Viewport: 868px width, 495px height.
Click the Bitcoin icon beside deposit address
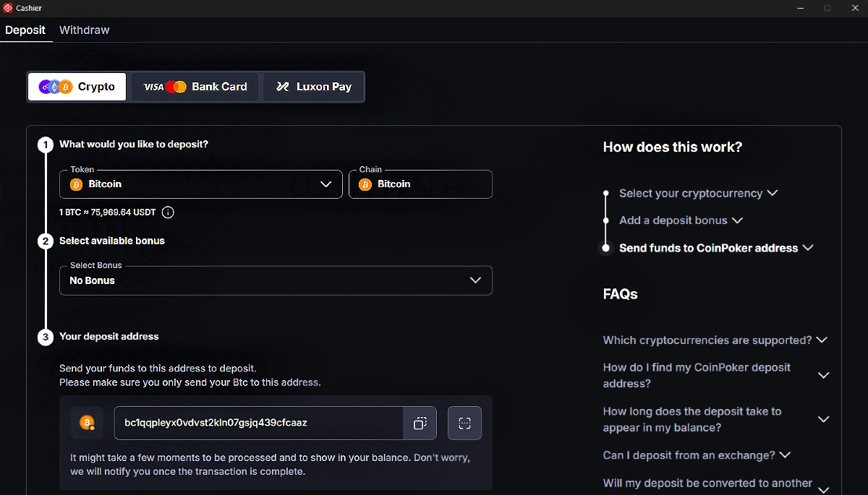tap(87, 423)
